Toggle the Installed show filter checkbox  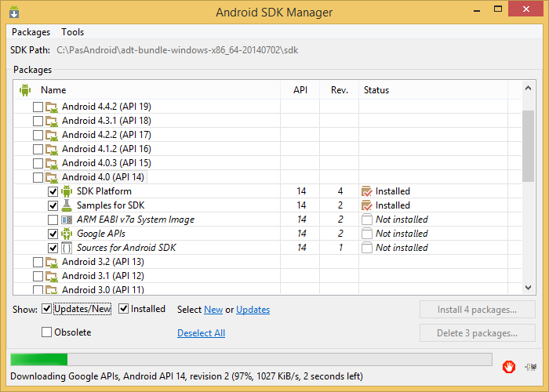(124, 309)
